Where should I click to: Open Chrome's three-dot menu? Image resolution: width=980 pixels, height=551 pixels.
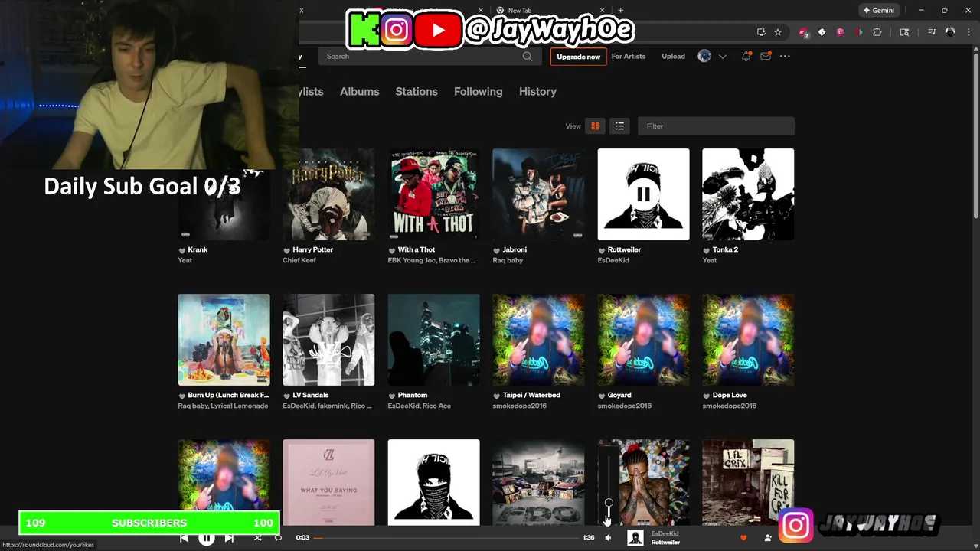tap(969, 32)
